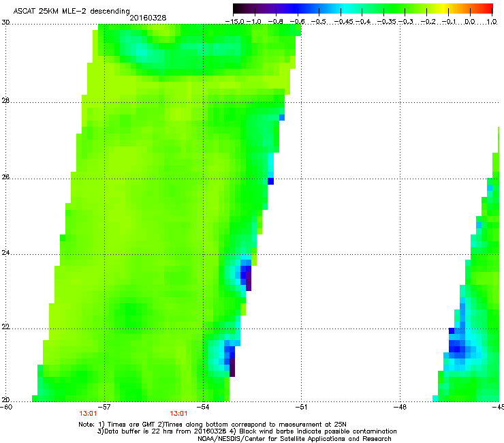Click the latitude axis label "28"

click(5, 101)
